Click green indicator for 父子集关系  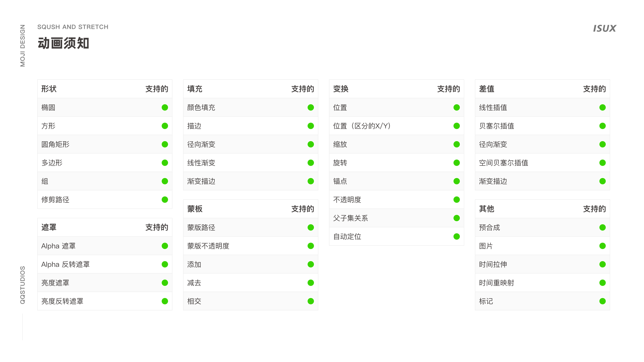(x=457, y=218)
